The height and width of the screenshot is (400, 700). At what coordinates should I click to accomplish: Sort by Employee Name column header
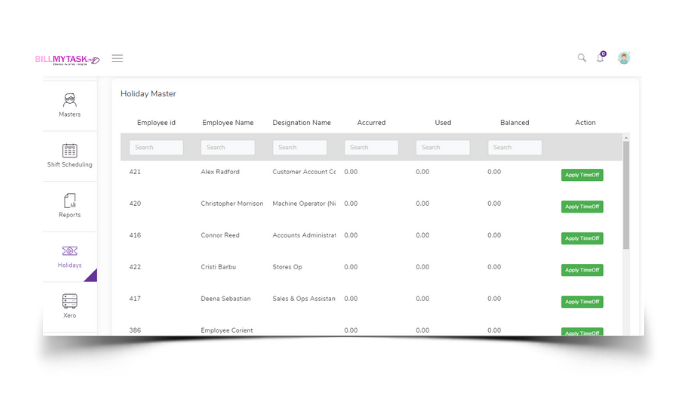coord(228,122)
